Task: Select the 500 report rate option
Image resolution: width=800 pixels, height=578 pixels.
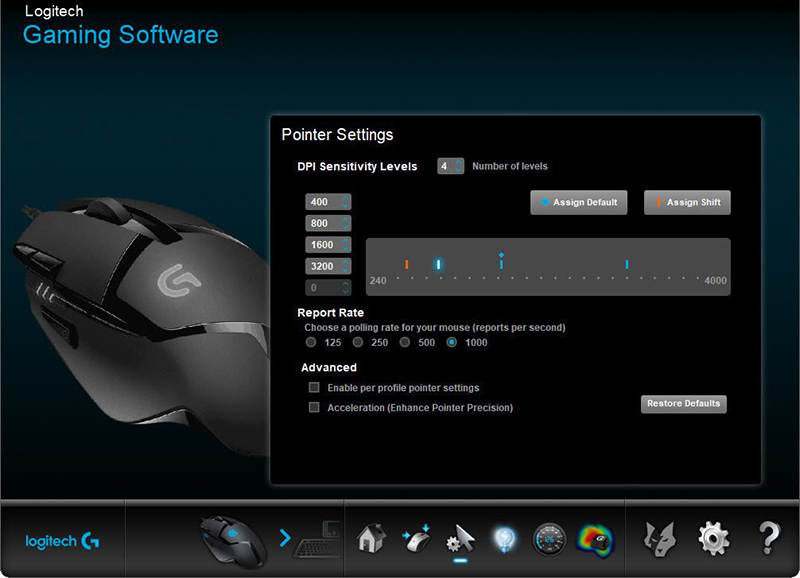Action: (405, 343)
